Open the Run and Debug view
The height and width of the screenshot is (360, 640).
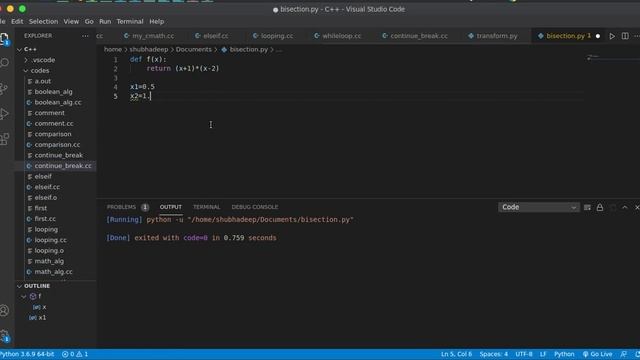click(x=4, y=114)
